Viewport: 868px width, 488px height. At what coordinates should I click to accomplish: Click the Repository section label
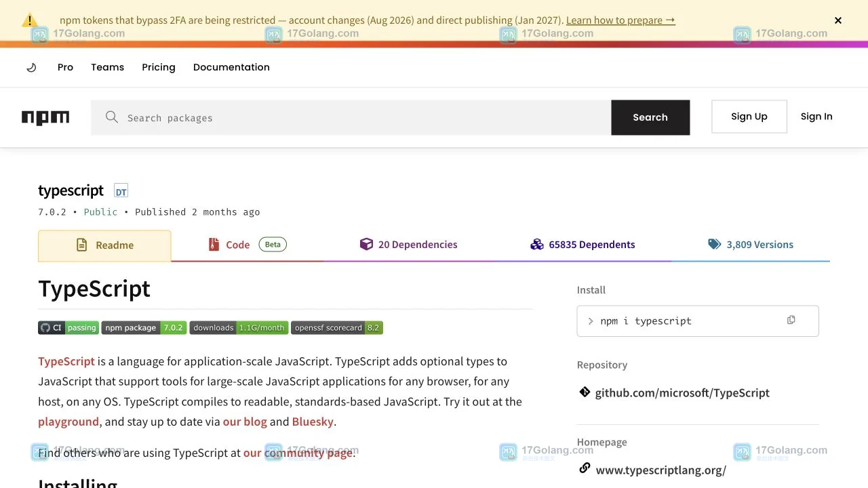pos(602,365)
